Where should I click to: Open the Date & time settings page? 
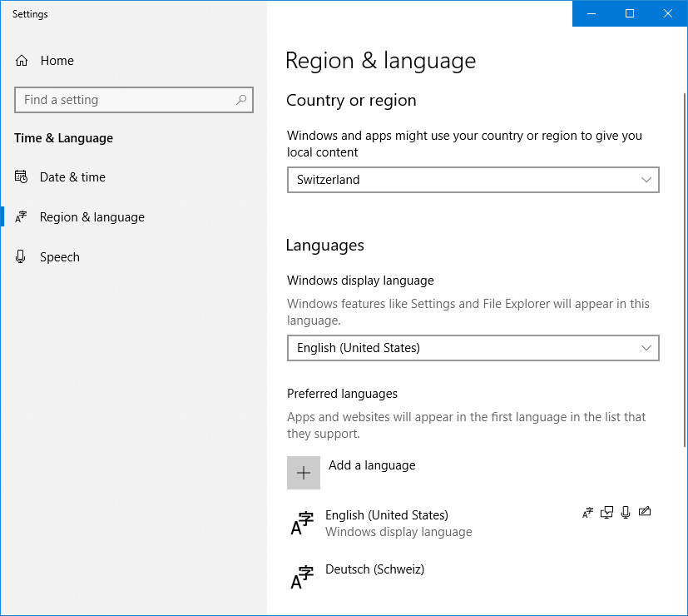(x=72, y=177)
